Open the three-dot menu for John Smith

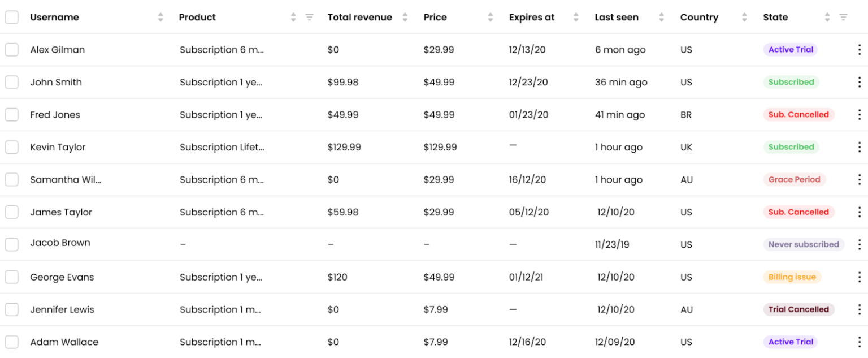tap(859, 82)
